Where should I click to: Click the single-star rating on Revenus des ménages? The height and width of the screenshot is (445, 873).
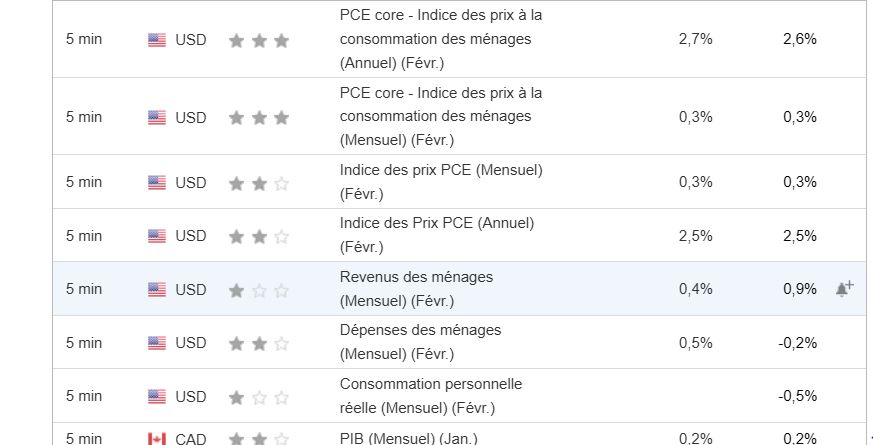259,290
